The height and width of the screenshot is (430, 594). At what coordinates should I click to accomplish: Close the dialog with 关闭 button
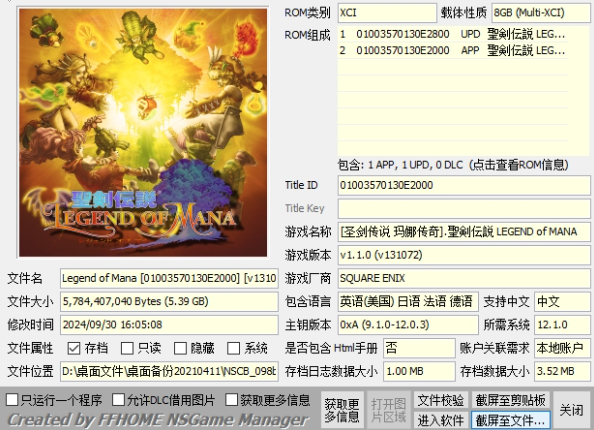(571, 410)
